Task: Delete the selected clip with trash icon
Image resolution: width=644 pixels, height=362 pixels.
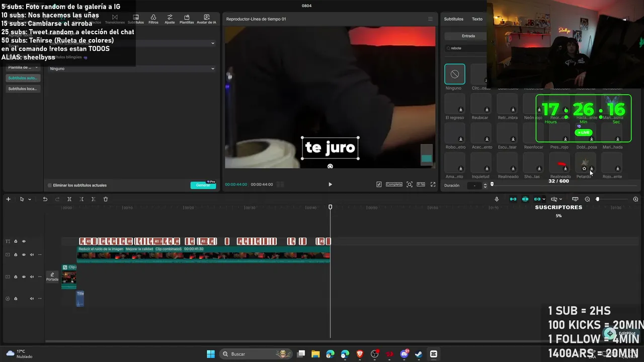Action: [x=106, y=199]
